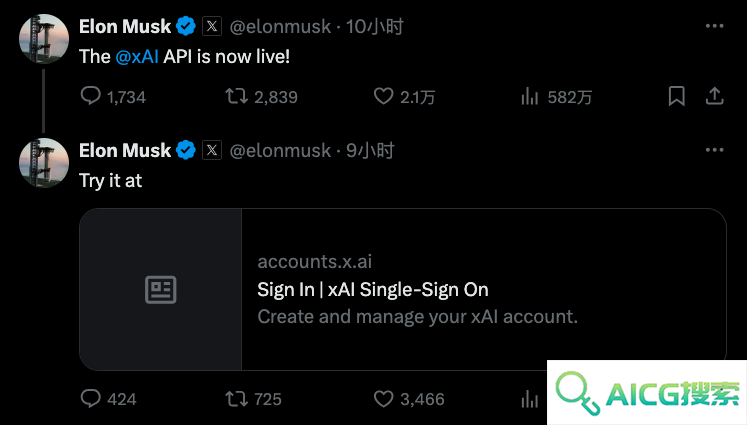Open the @xAI mention link
The width and height of the screenshot is (747, 425).
(x=137, y=57)
